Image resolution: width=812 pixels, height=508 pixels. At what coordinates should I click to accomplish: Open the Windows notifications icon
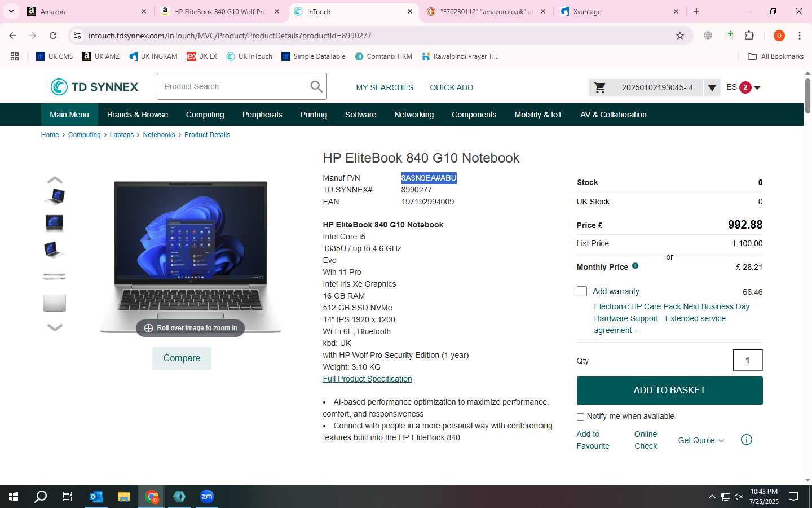793,497
